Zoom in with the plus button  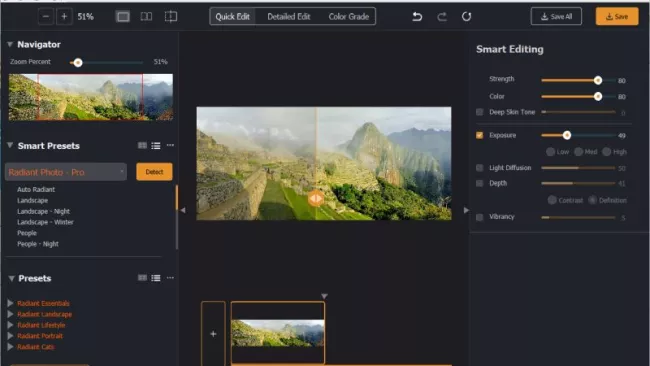tap(64, 17)
